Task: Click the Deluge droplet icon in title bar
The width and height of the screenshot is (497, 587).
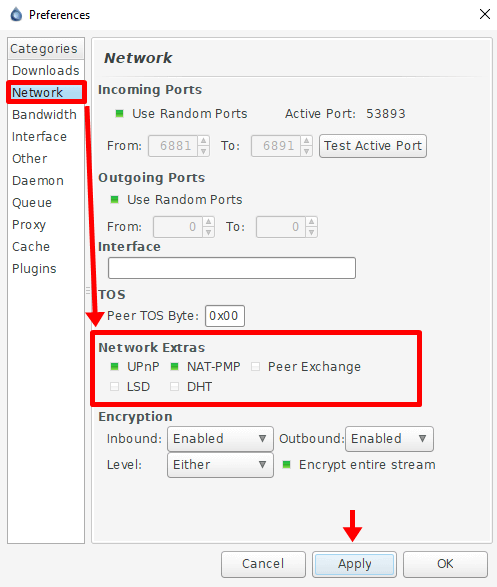Action: (x=16, y=15)
